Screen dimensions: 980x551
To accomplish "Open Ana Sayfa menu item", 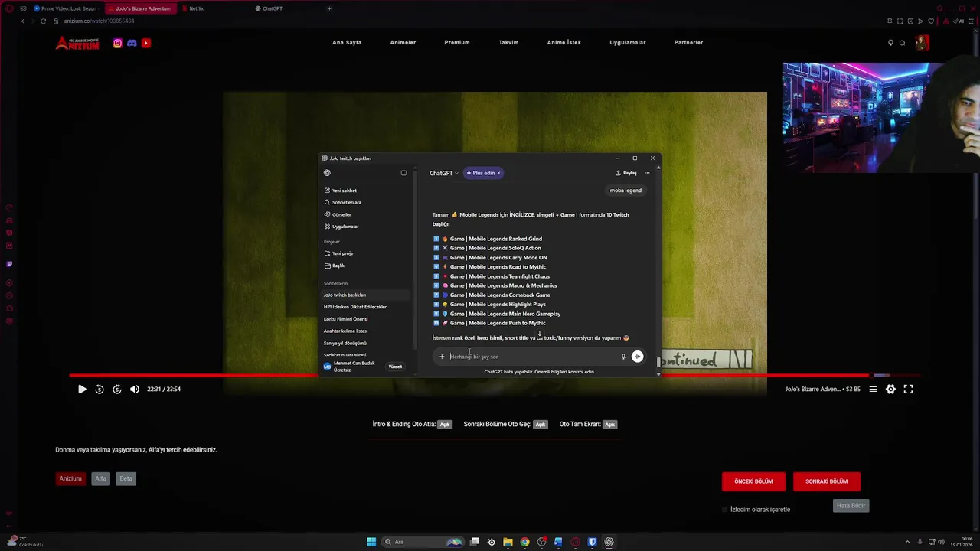I will [347, 43].
